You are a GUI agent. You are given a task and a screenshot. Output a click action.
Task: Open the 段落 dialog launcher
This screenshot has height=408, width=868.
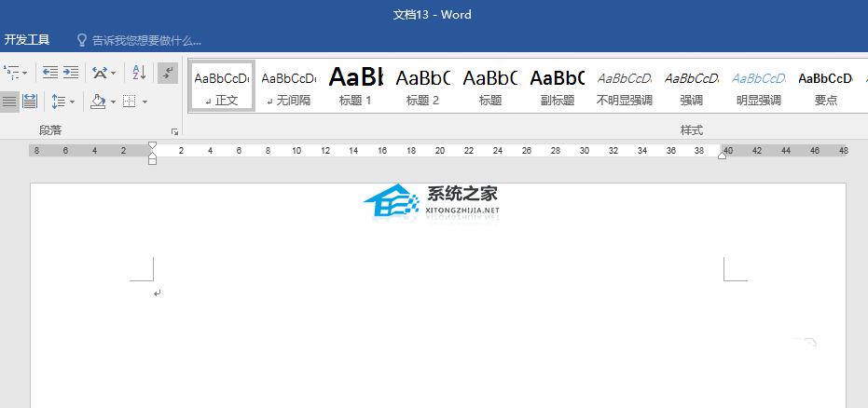tap(175, 131)
